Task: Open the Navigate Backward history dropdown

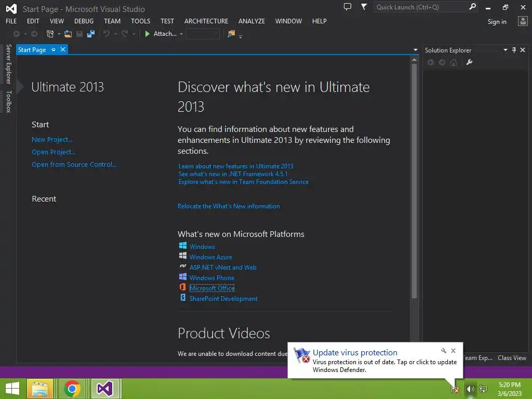Action: (25, 34)
